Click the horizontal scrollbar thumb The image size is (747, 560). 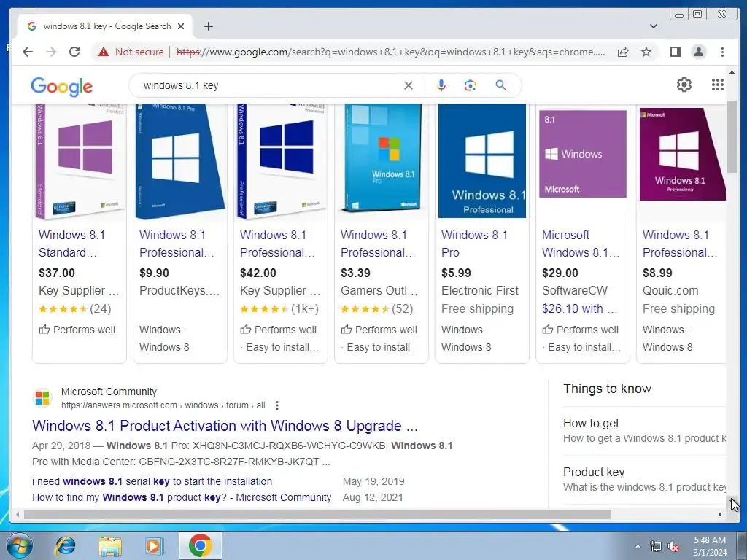(317, 514)
